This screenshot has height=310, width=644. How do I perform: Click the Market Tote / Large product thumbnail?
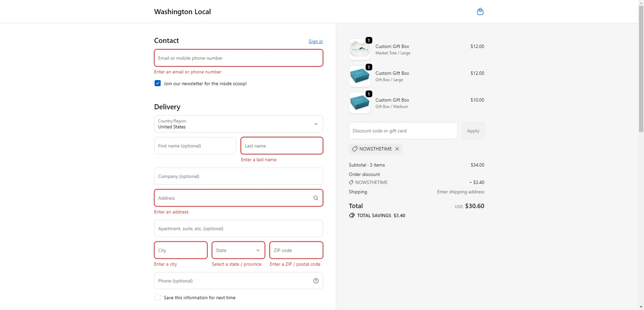pyautogui.click(x=360, y=49)
